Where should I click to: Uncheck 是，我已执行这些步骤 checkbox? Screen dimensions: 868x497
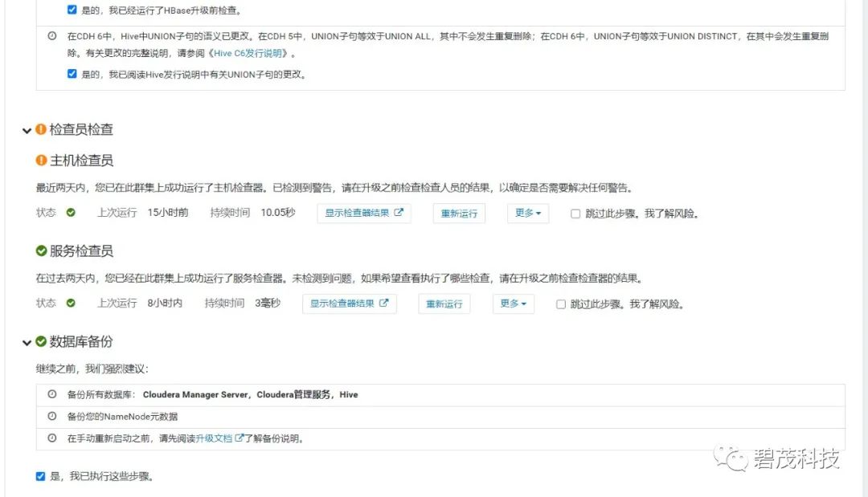click(x=40, y=476)
